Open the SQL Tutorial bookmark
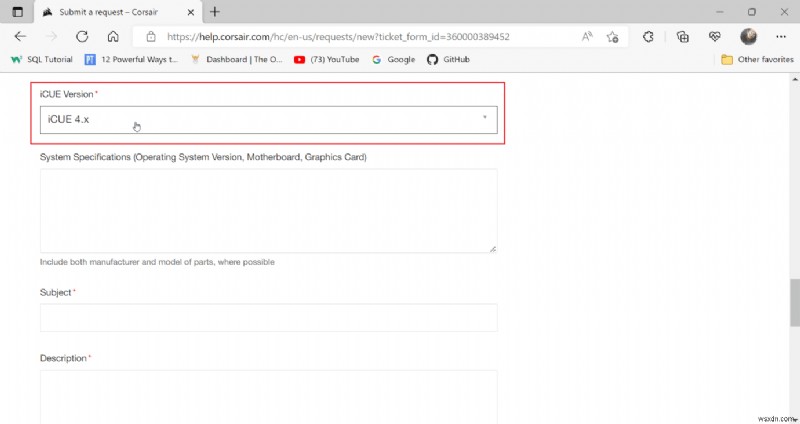This screenshot has width=800, height=424. point(42,60)
